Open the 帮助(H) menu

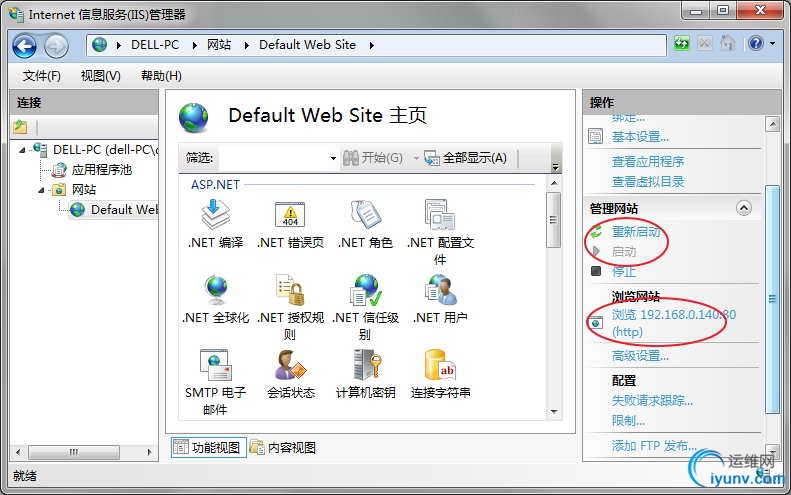coord(161,76)
